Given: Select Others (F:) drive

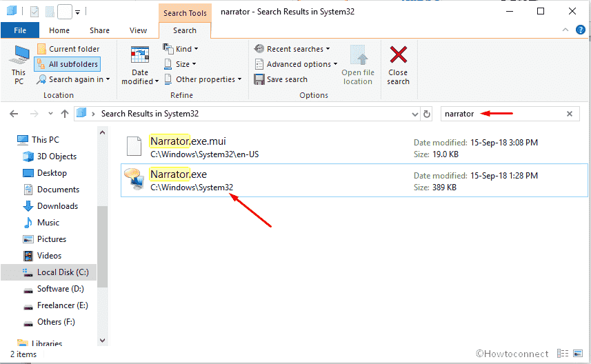Looking at the screenshot, I should (49, 322).
